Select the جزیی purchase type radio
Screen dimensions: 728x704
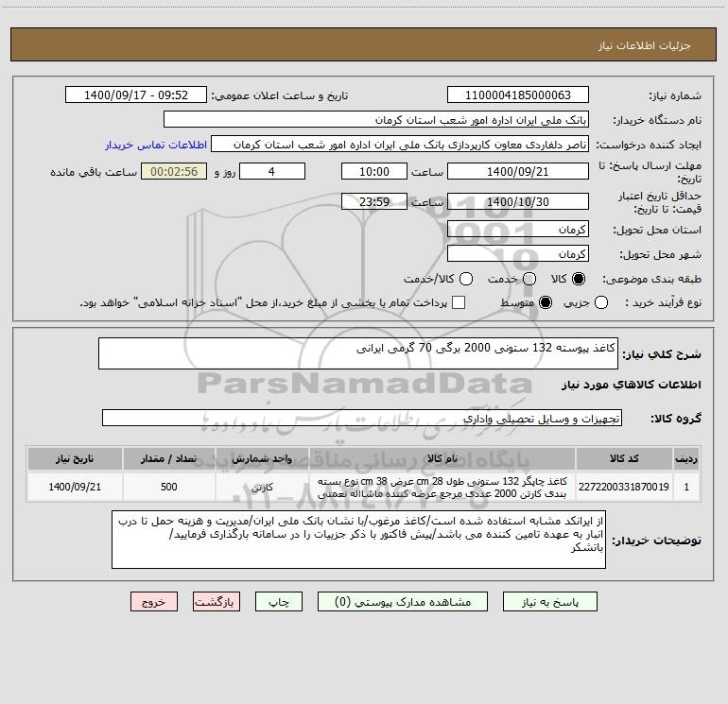click(601, 302)
